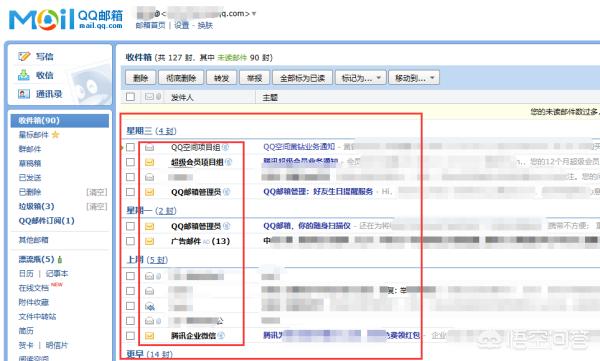Viewport: 600px width, 361px height.
Task: Click the QQ Mail logo
Action: point(65,19)
